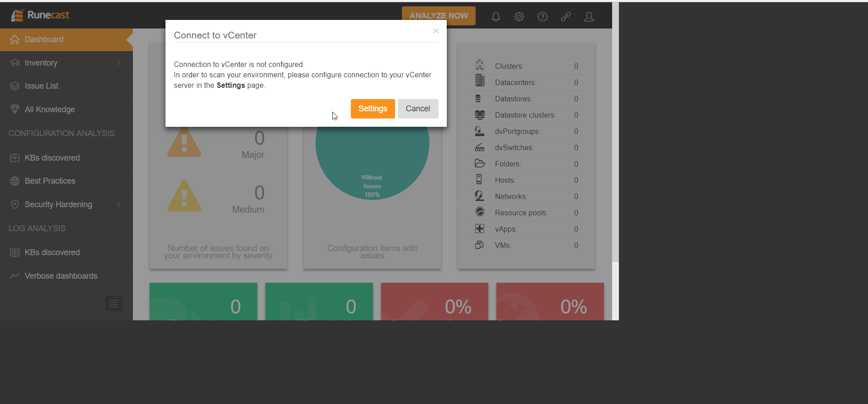The image size is (868, 404).
Task: Click the Datastore clusters icon
Action: tap(480, 115)
